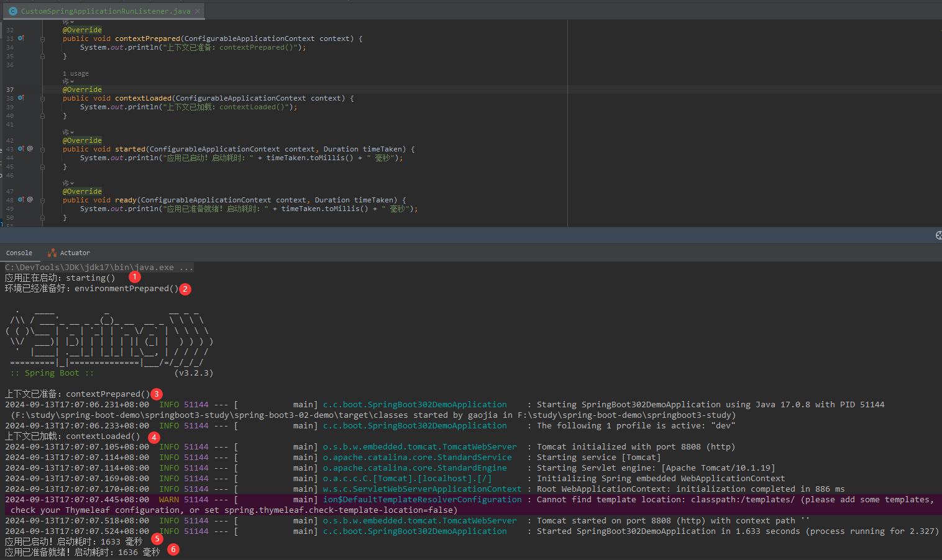
Task: Click the 'contextPrepared()' console output line
Action: coord(78,394)
